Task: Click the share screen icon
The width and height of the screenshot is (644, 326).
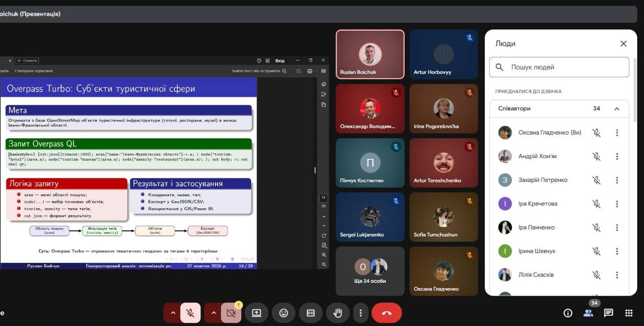Action: coord(257,313)
